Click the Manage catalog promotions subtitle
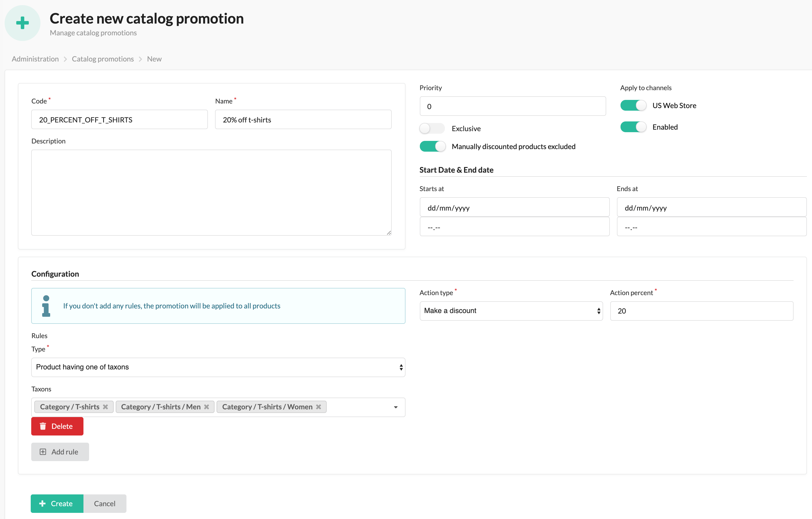The height and width of the screenshot is (519, 812). 93,33
